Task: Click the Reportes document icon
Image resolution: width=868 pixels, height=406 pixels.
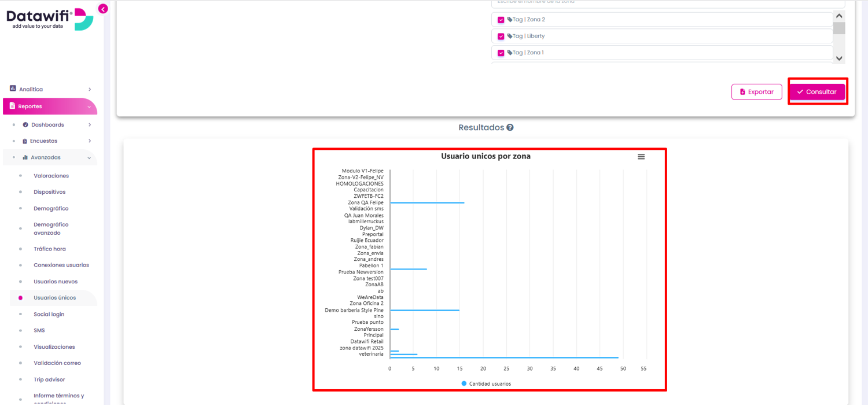Action: click(x=12, y=106)
